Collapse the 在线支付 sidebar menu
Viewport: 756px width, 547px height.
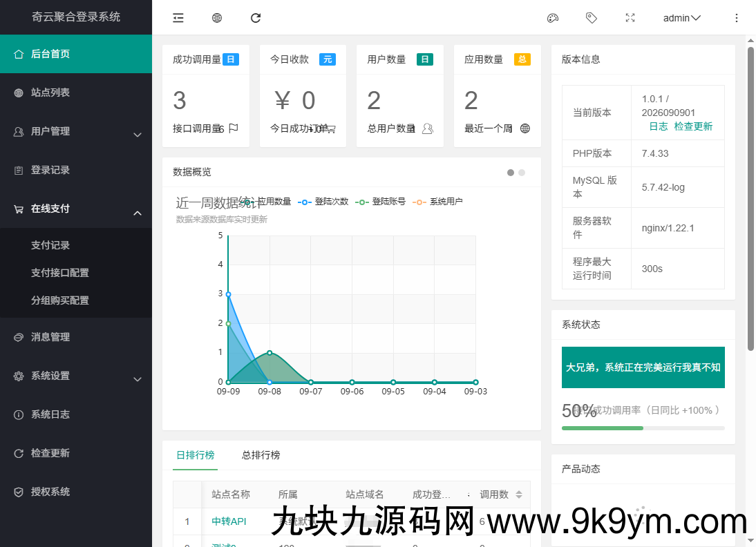76,209
